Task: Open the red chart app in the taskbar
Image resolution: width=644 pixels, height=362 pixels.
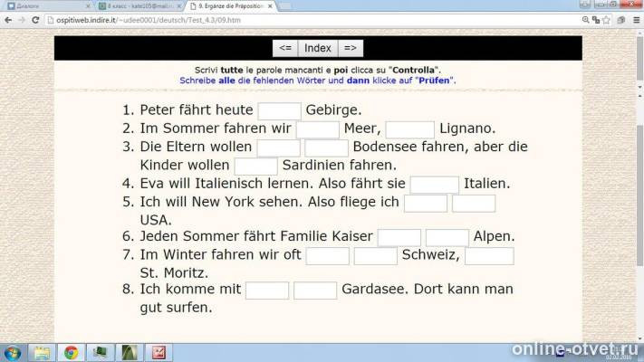Action: pos(159,353)
